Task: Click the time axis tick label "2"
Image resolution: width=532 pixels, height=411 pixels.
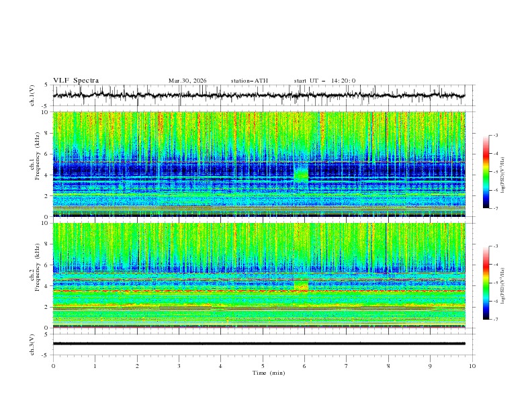Action: pos(137,366)
